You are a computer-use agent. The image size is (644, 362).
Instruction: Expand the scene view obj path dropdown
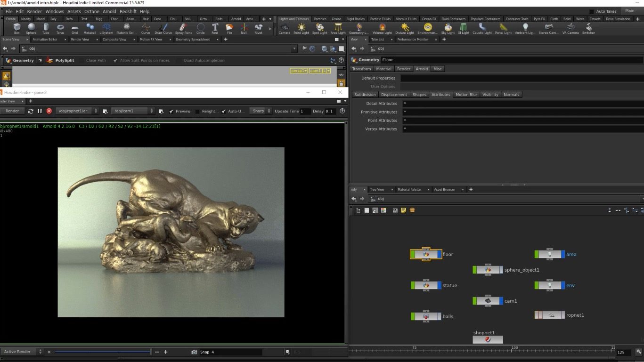[294, 48]
